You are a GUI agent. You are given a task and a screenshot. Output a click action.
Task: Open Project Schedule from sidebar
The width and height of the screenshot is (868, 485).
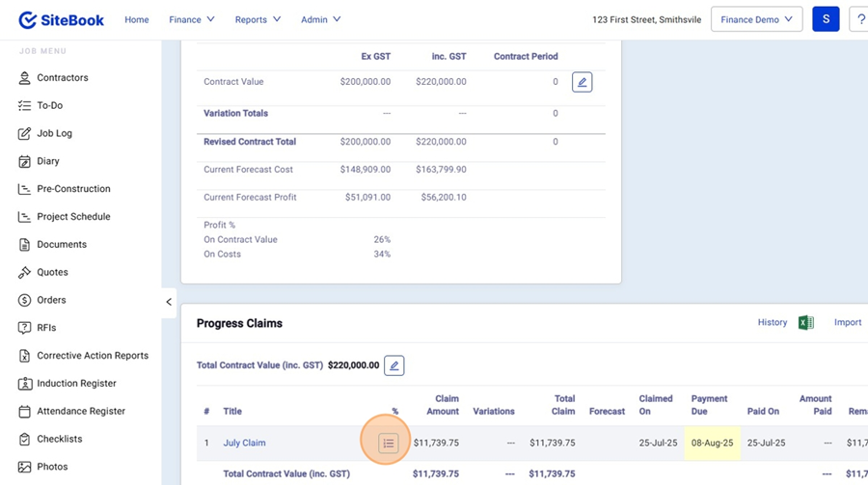(x=73, y=217)
